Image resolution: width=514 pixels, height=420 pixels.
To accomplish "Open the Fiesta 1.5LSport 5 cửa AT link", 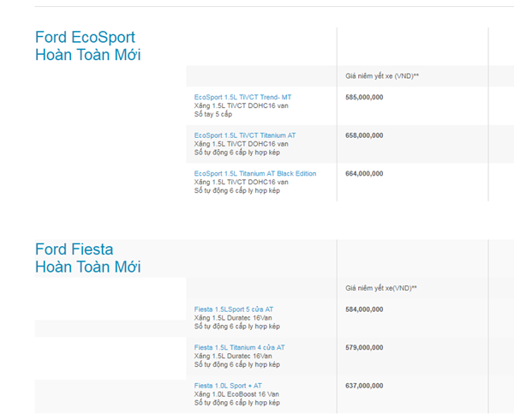I will (234, 309).
